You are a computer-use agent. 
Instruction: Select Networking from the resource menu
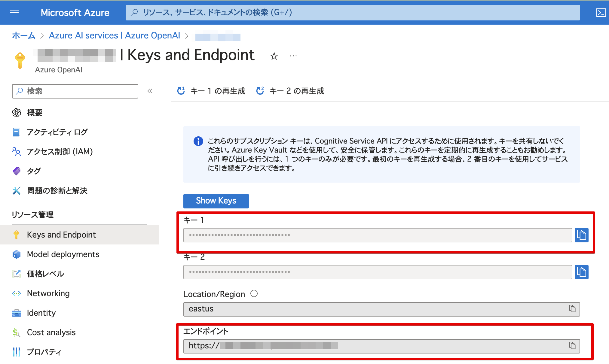tap(48, 293)
